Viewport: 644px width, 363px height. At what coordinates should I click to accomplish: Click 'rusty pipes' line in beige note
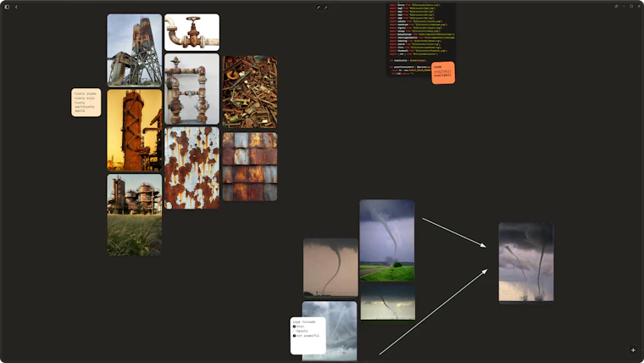point(86,94)
